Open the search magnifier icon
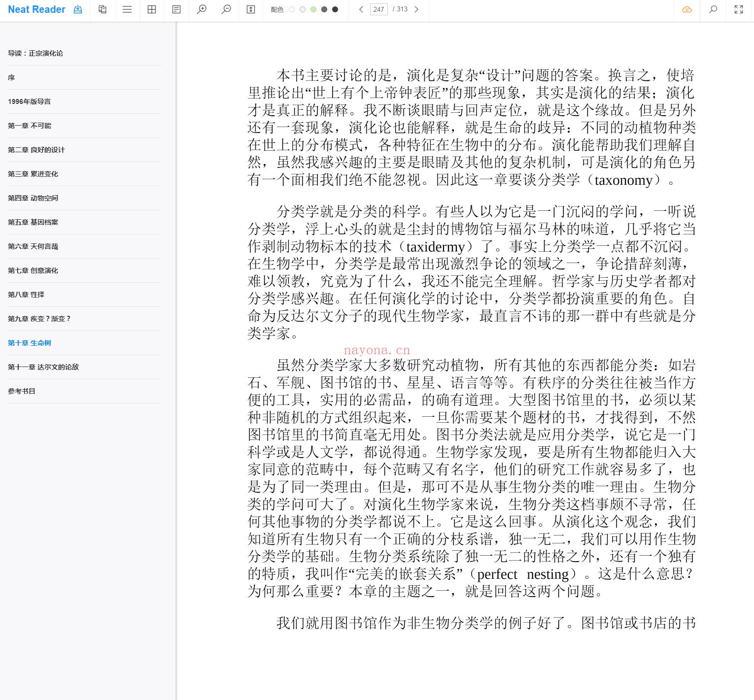 (713, 9)
